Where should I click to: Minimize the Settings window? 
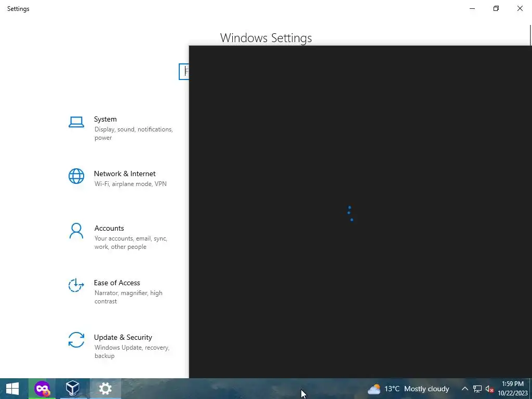472,8
